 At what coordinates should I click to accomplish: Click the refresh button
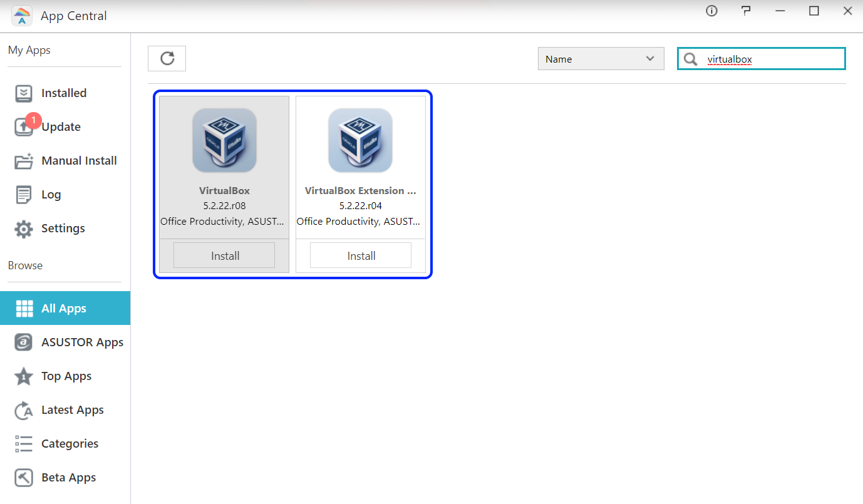tap(167, 59)
